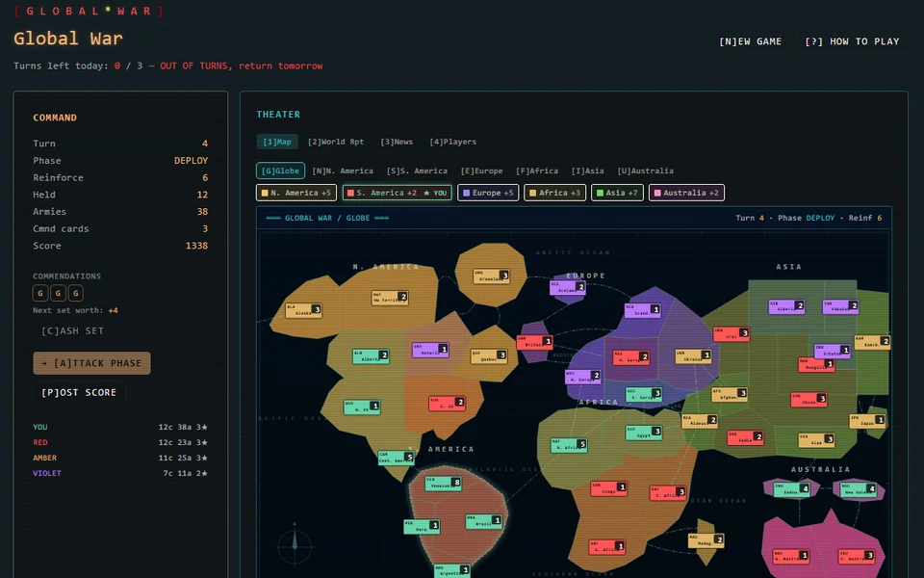Switch map view to [E]Europe
The height and width of the screenshot is (578, 924).
[x=481, y=171]
